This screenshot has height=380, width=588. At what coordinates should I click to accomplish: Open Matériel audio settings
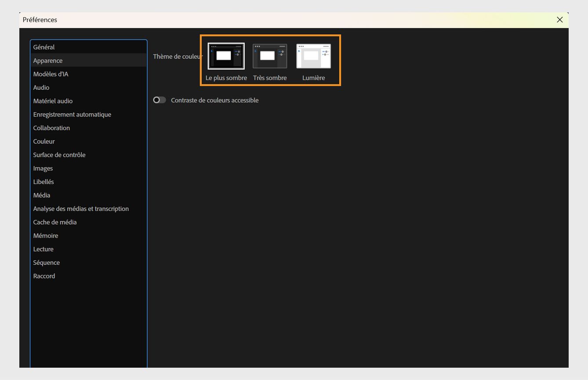click(x=88, y=101)
